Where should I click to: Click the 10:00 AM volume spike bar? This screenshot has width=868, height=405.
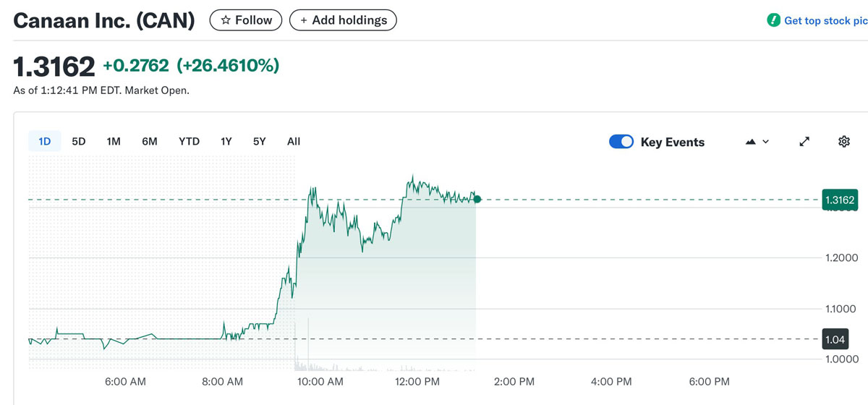pyautogui.click(x=309, y=340)
